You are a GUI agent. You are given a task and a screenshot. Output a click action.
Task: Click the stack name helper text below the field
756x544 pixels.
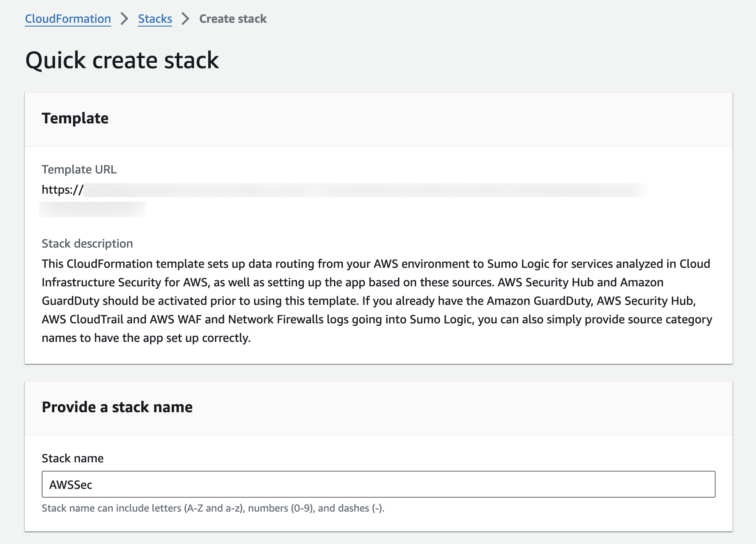click(213, 508)
